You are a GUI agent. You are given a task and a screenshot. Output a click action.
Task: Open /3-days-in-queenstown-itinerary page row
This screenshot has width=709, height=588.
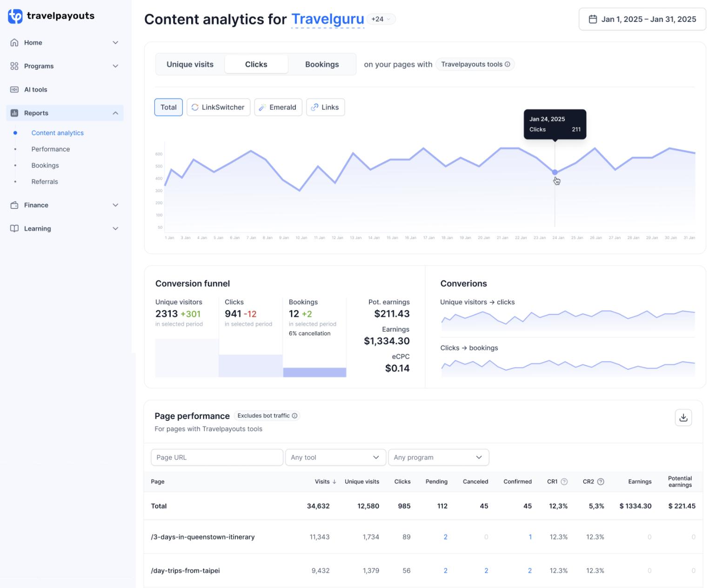coord(423,537)
